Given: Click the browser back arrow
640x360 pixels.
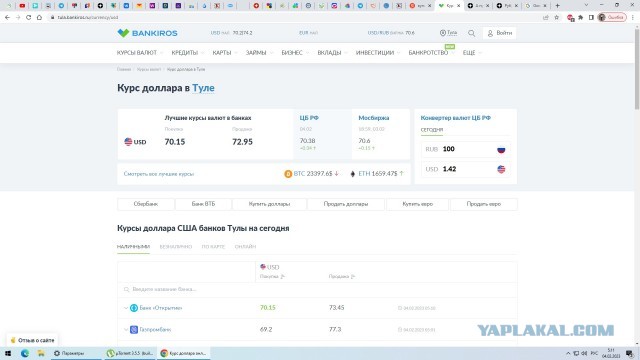Looking at the screenshot, I should pos(7,18).
